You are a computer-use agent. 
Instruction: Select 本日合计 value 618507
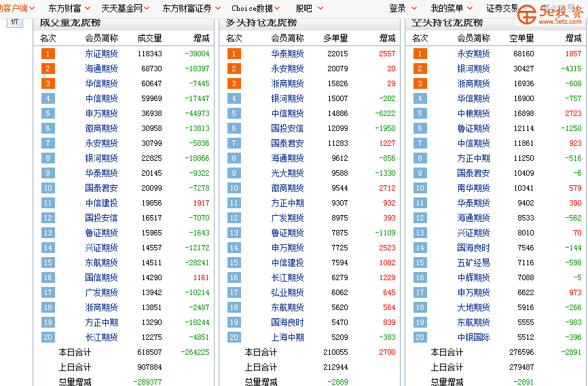pyautogui.click(x=149, y=352)
